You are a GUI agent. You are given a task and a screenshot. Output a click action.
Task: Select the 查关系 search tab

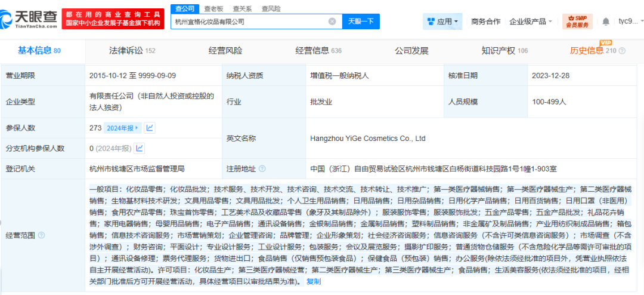point(242,8)
